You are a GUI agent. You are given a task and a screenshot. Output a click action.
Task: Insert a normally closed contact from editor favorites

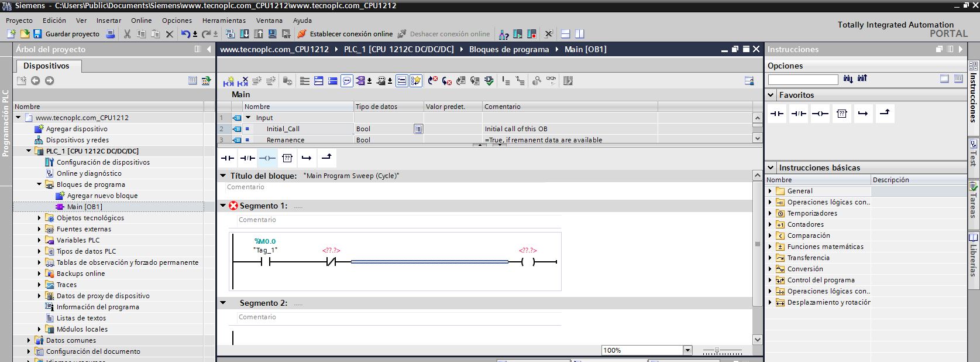(x=247, y=158)
